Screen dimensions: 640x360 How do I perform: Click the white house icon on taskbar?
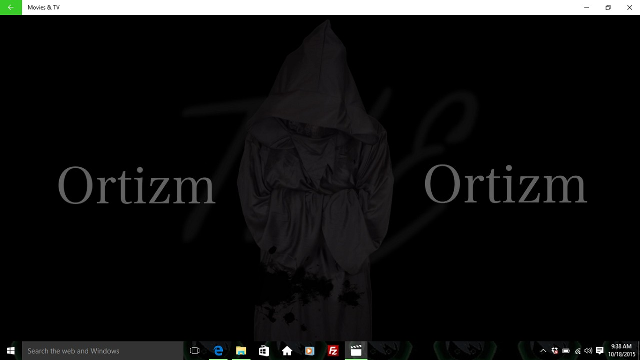click(287, 351)
